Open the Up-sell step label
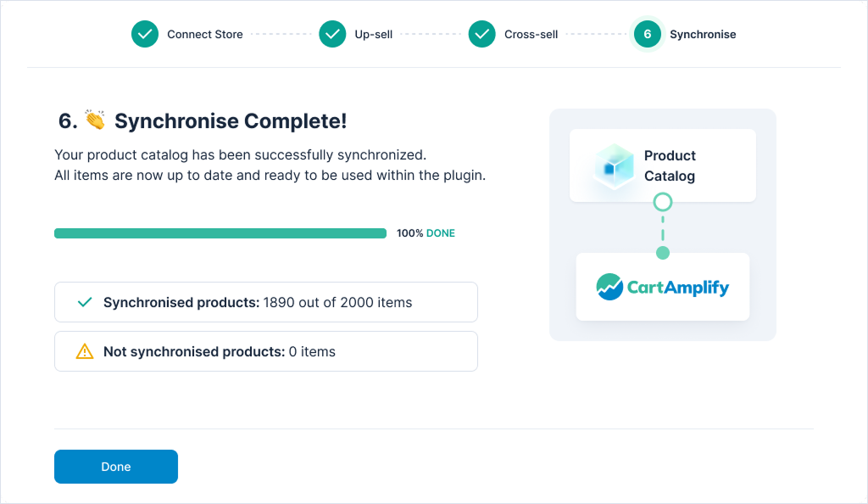Viewport: 868px width, 504px height. tap(374, 35)
